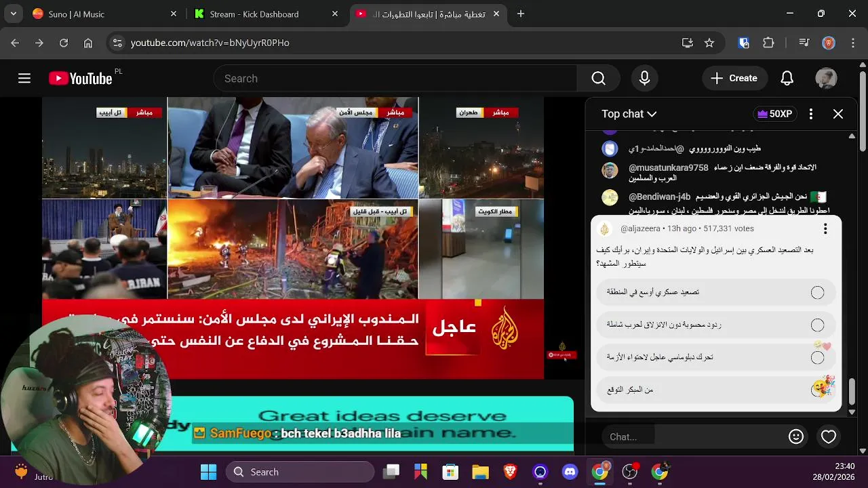This screenshot has height=488, width=868.
Task: Open the Windows Start menu
Action: pos(208,472)
